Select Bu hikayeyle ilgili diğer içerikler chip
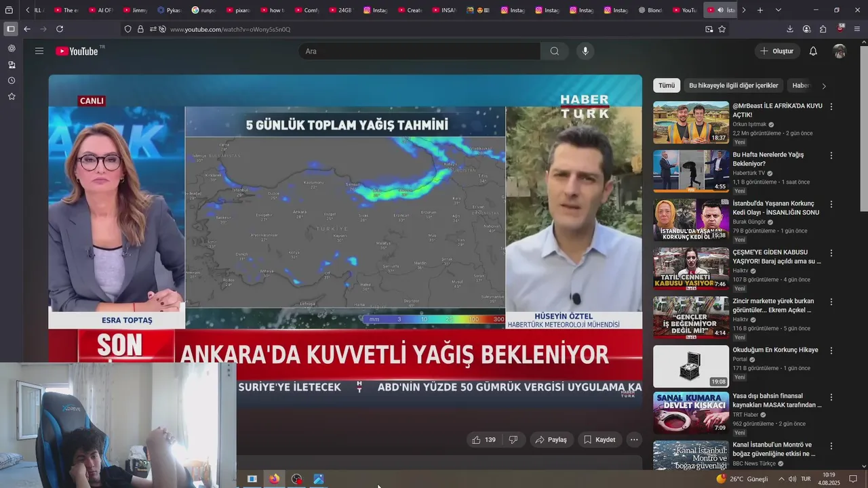868x488 pixels. click(x=734, y=85)
